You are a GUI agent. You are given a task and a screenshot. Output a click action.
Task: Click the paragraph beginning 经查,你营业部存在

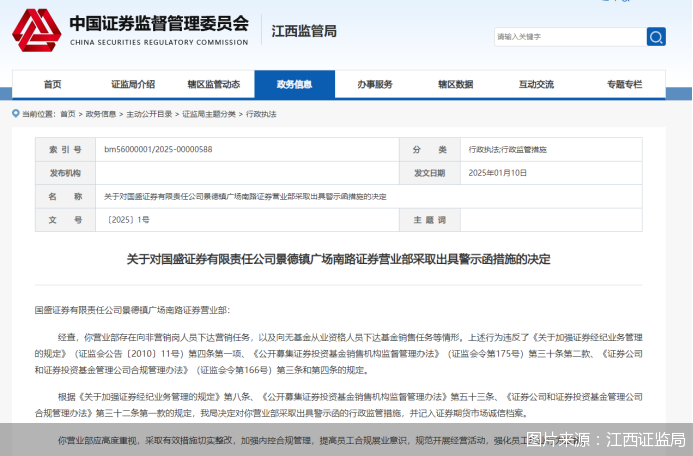(339, 353)
